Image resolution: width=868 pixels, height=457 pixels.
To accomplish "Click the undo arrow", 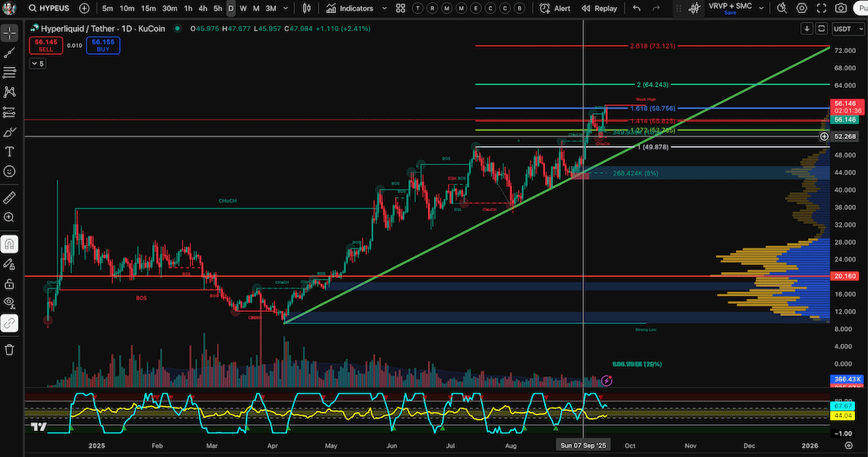I will [x=636, y=9].
